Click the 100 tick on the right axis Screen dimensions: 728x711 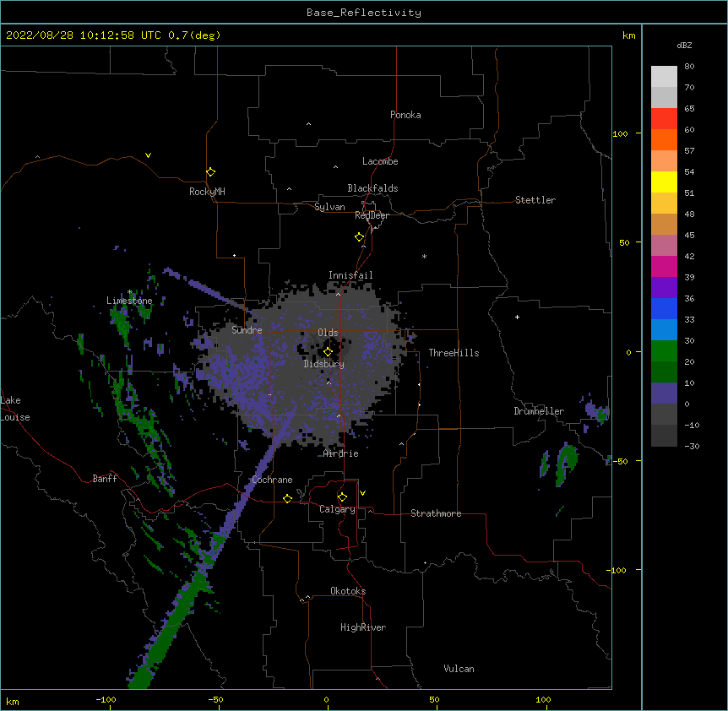[620, 133]
